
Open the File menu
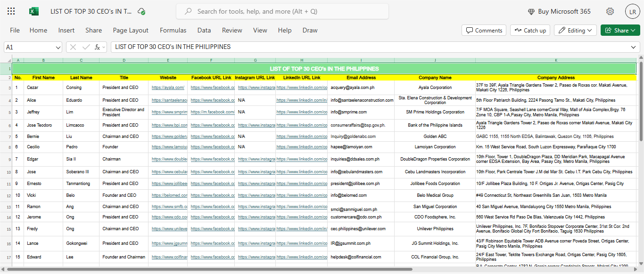coord(15,30)
